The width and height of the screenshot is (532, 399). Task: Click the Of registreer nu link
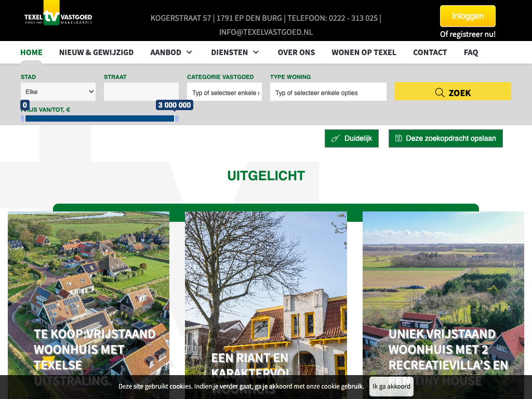(468, 34)
